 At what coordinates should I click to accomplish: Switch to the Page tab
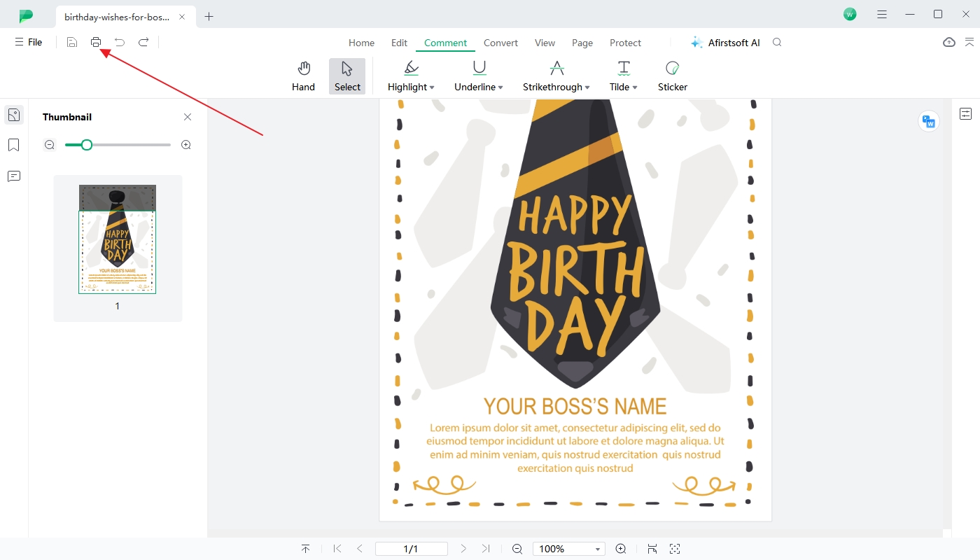[582, 43]
